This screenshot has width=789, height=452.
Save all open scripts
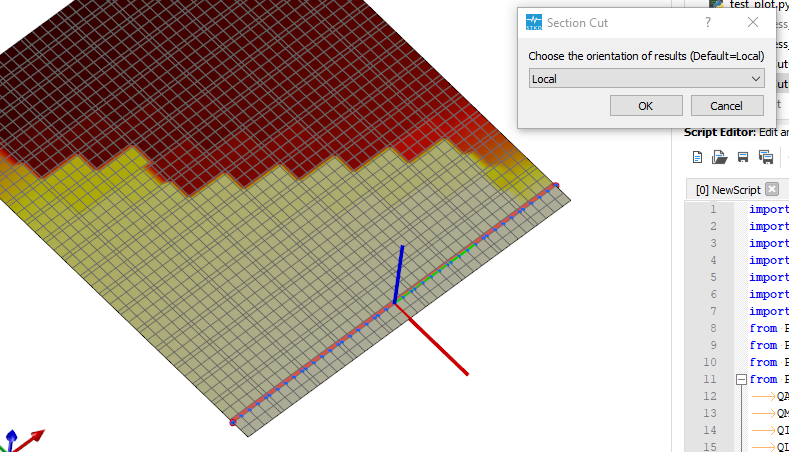click(766, 157)
